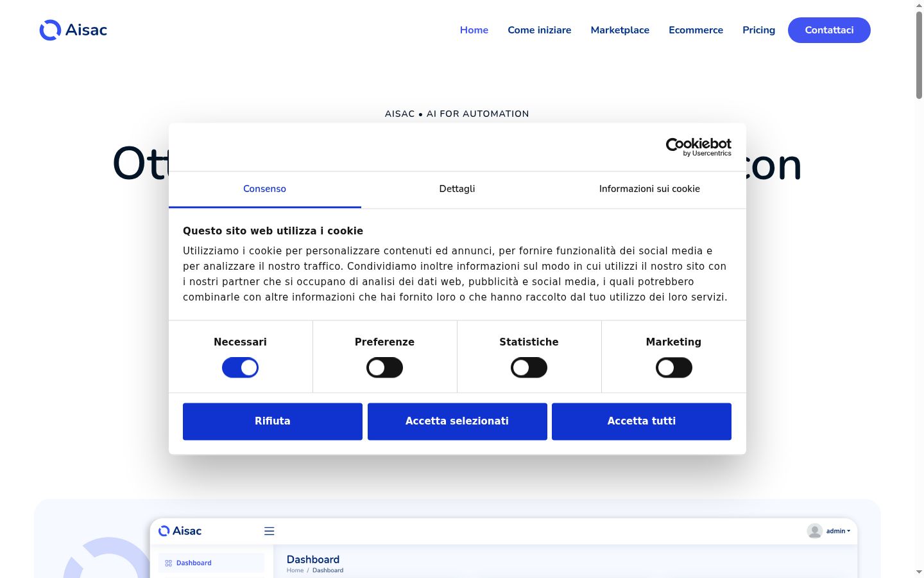The height and width of the screenshot is (578, 924).
Task: Go to Home in the navigation
Action: 474,30
